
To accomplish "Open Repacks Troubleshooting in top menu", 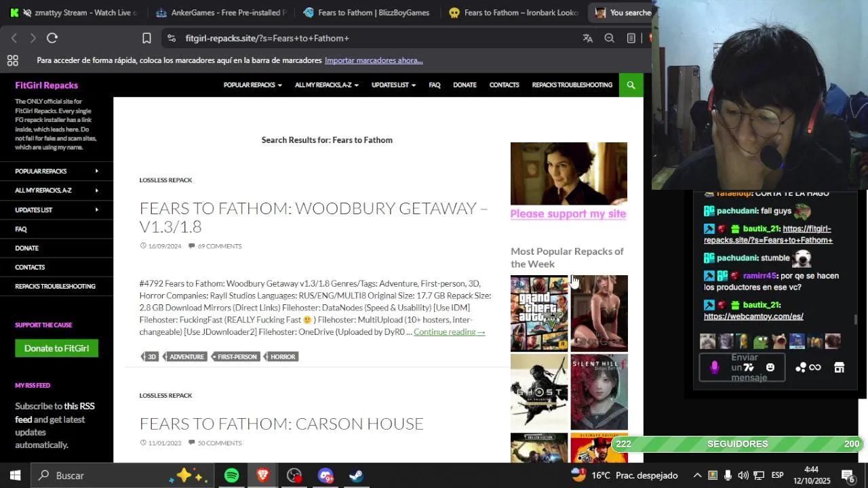I will pos(572,85).
